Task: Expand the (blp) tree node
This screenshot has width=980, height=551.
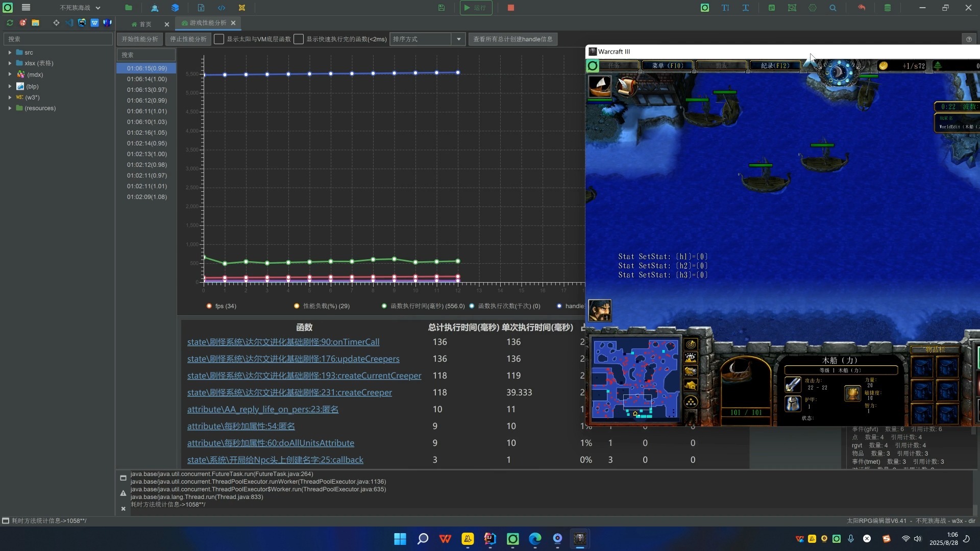Action: (10, 86)
